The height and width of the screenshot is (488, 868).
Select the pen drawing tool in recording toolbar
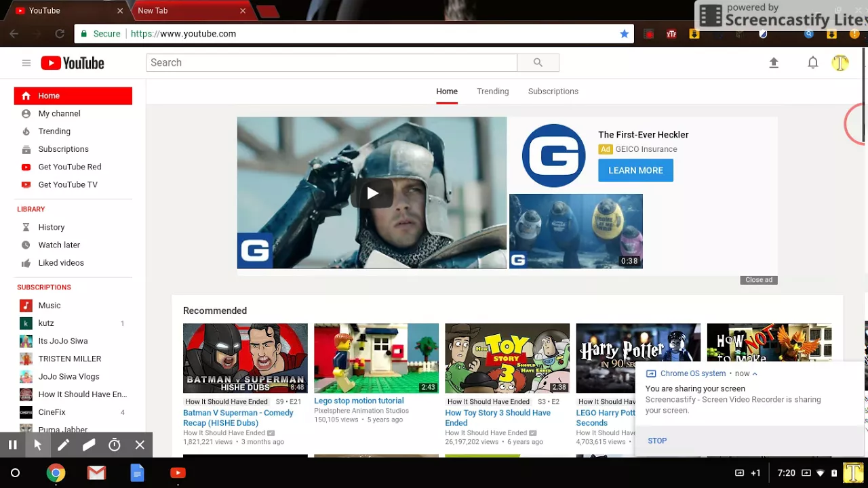tap(63, 445)
